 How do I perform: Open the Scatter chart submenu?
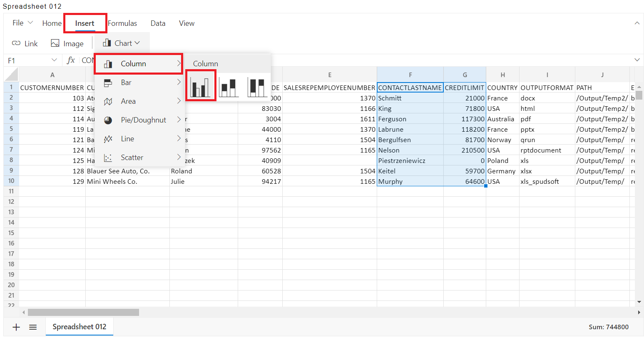point(139,158)
